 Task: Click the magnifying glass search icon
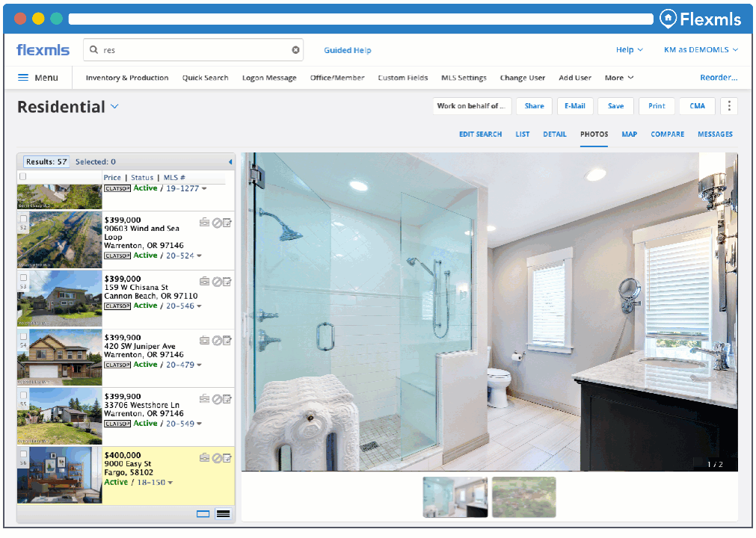[93, 49]
